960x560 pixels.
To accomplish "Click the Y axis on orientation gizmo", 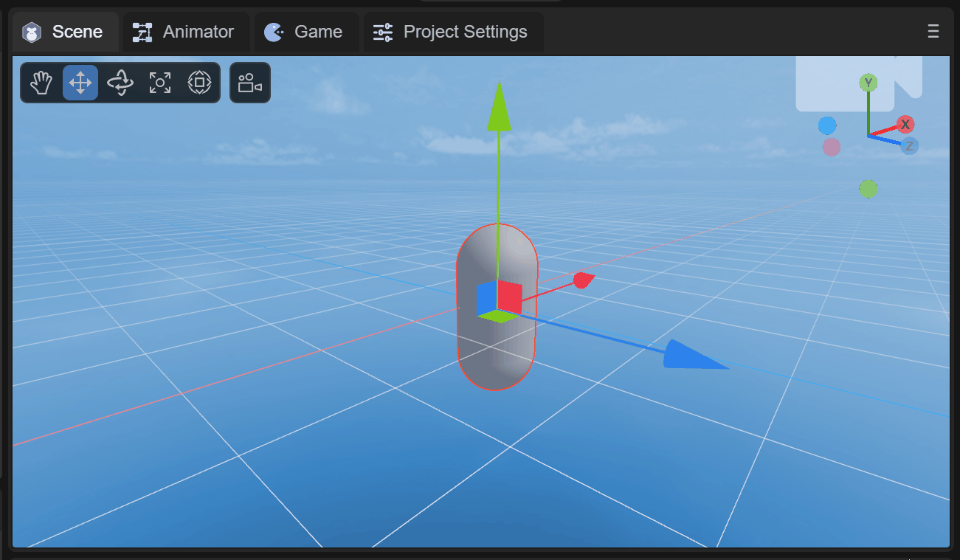I will click(869, 83).
